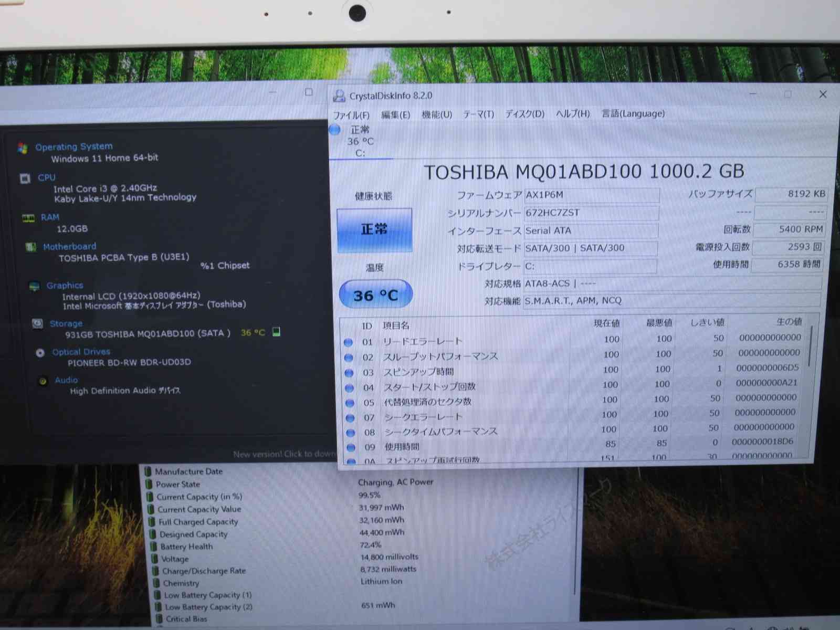The height and width of the screenshot is (630, 840).
Task: Click the Storage drive icon in Speccy
Action: pos(37,323)
